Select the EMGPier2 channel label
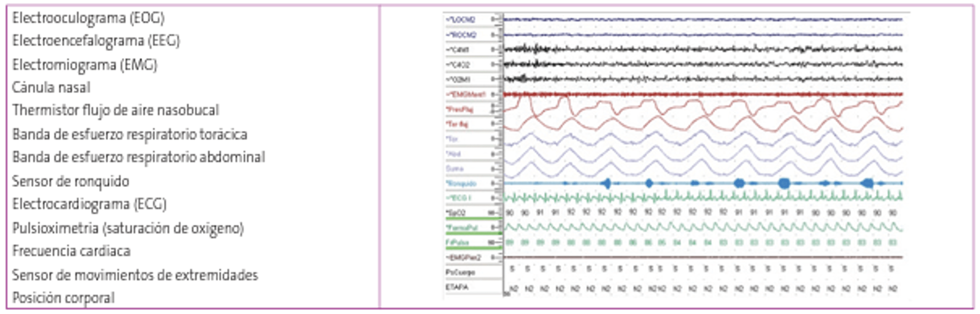 [463, 258]
